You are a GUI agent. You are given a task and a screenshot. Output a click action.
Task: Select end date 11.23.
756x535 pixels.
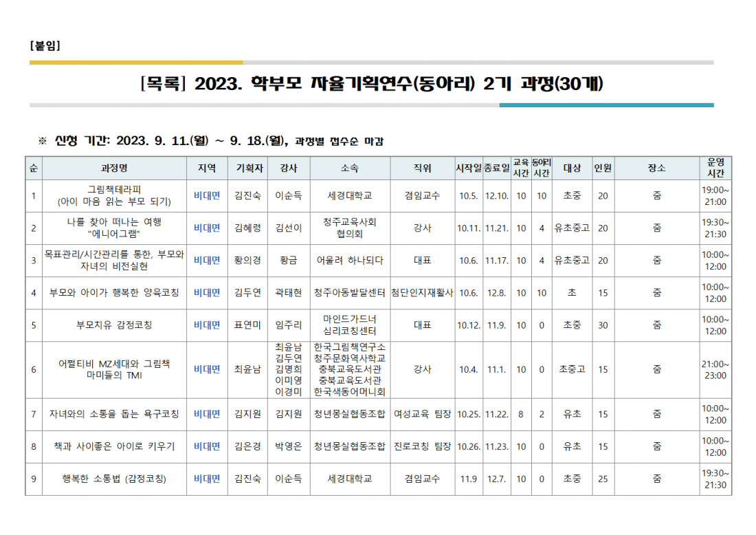[x=497, y=447]
